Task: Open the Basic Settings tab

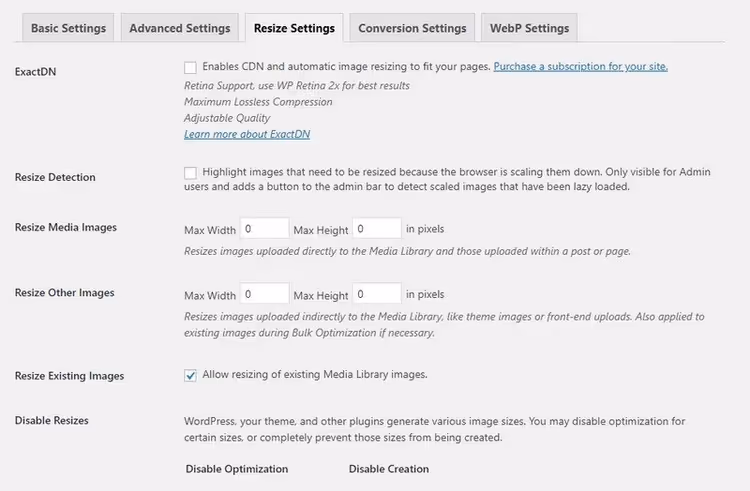Action: 68,28
